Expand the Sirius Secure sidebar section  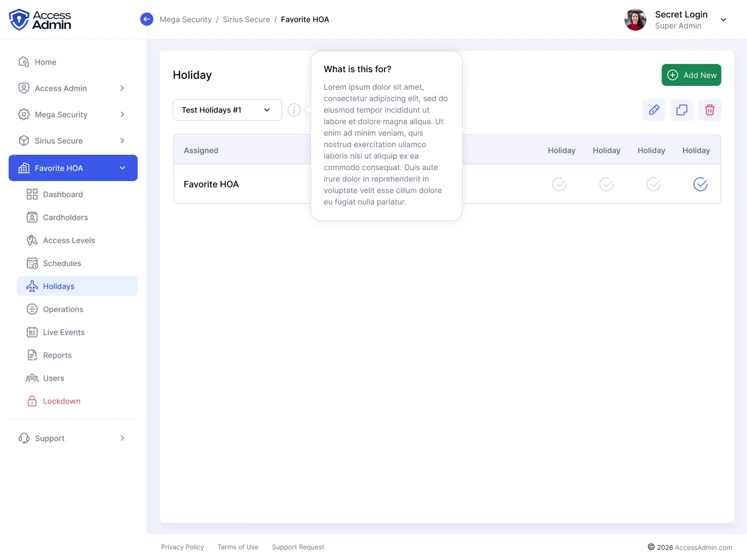73,141
